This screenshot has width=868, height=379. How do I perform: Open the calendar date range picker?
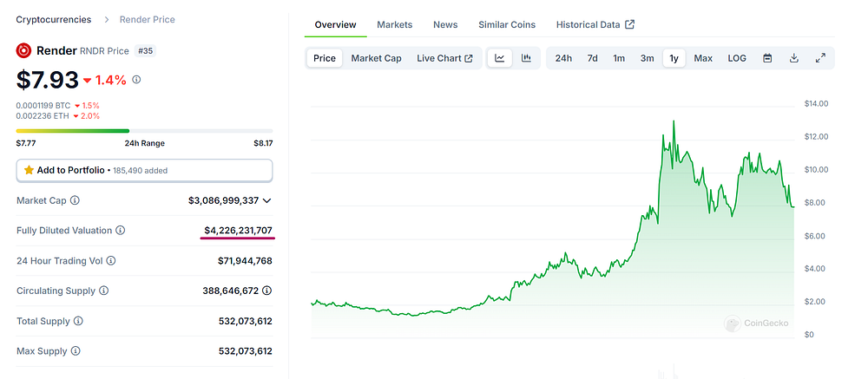click(x=767, y=58)
